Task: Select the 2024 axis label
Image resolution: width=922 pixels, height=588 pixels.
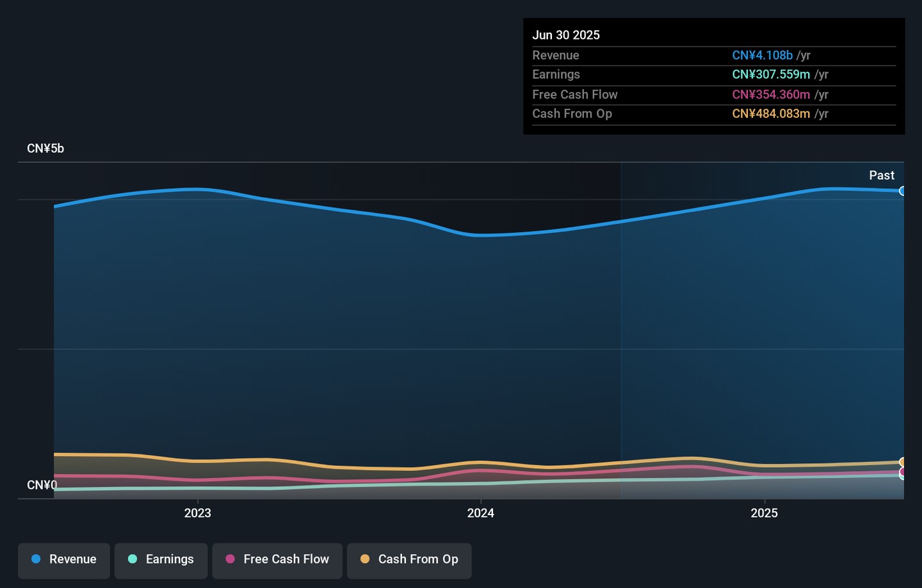Action: pos(481,513)
